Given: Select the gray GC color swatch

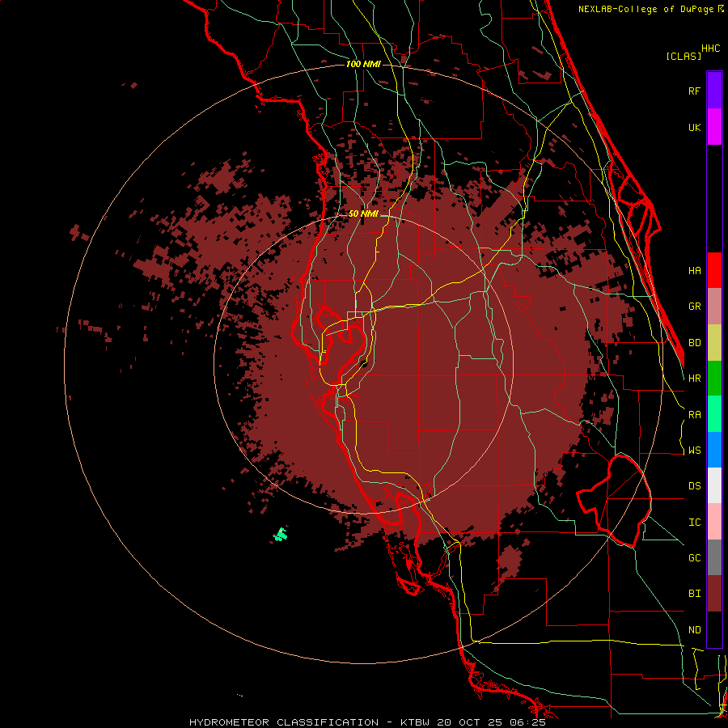Looking at the screenshot, I should point(714,557).
